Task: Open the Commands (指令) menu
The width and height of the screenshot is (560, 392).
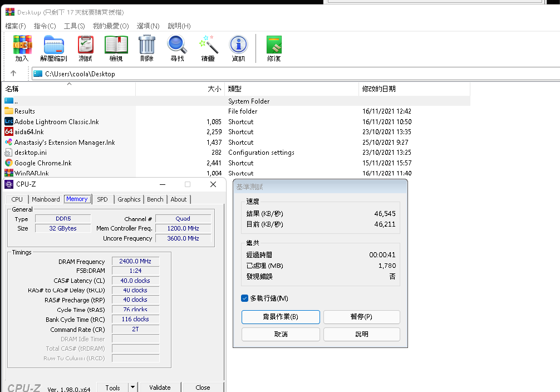Action: [x=45, y=26]
